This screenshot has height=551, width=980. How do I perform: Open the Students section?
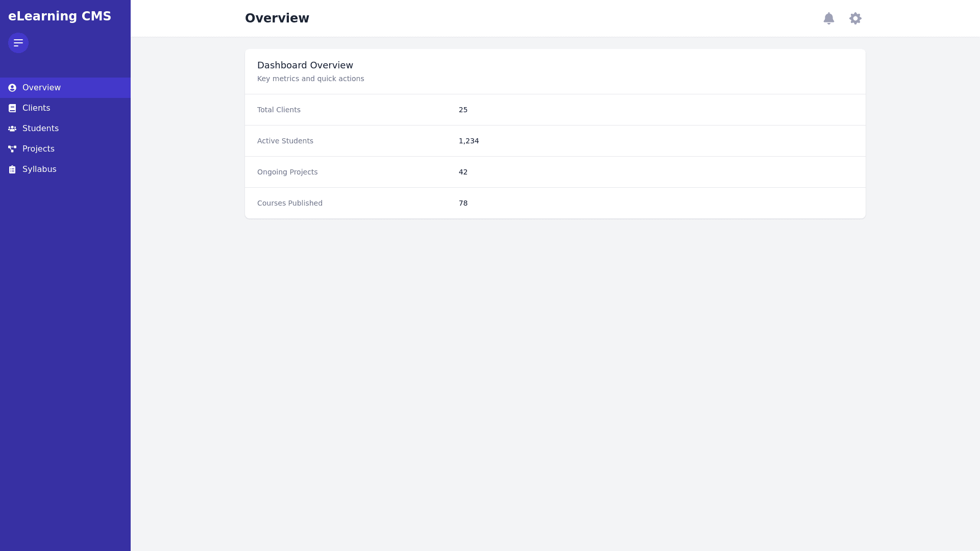(x=40, y=129)
